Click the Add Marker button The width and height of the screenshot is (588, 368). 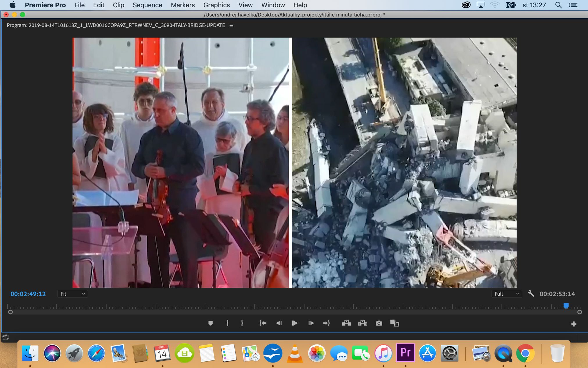[x=210, y=323]
